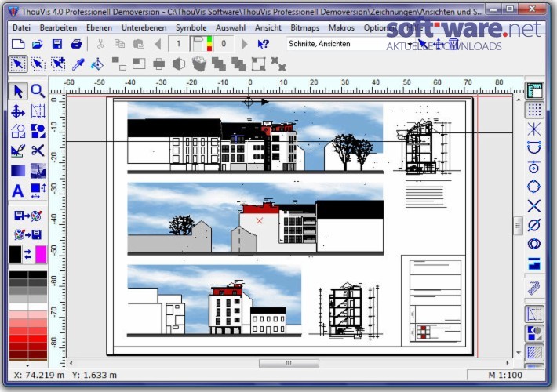Toggle the star intersection snap
Screen dimensions: 557x392
click(x=534, y=129)
